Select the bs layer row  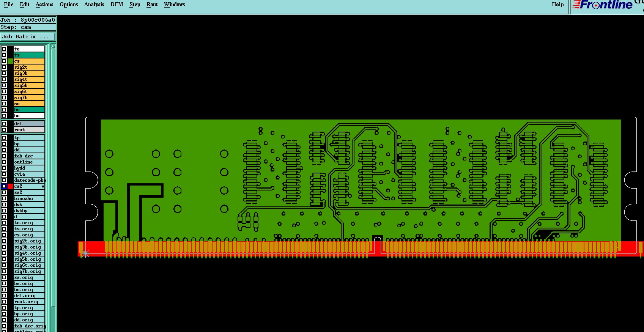coord(29,110)
